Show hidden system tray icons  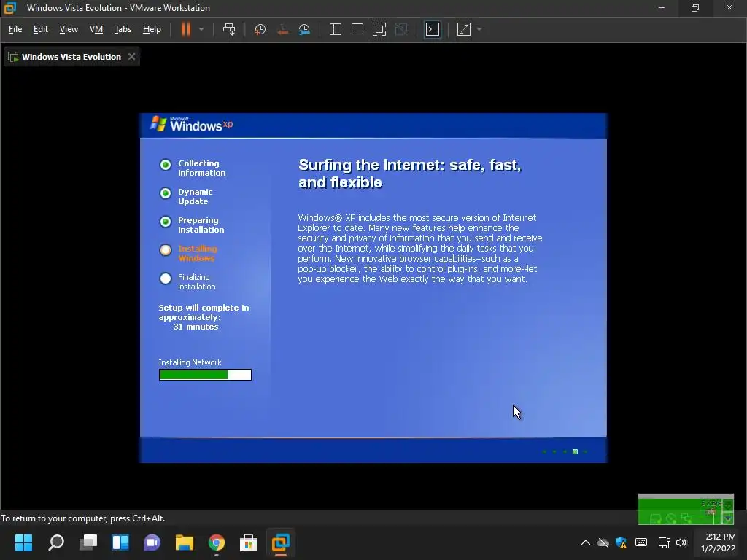click(586, 542)
